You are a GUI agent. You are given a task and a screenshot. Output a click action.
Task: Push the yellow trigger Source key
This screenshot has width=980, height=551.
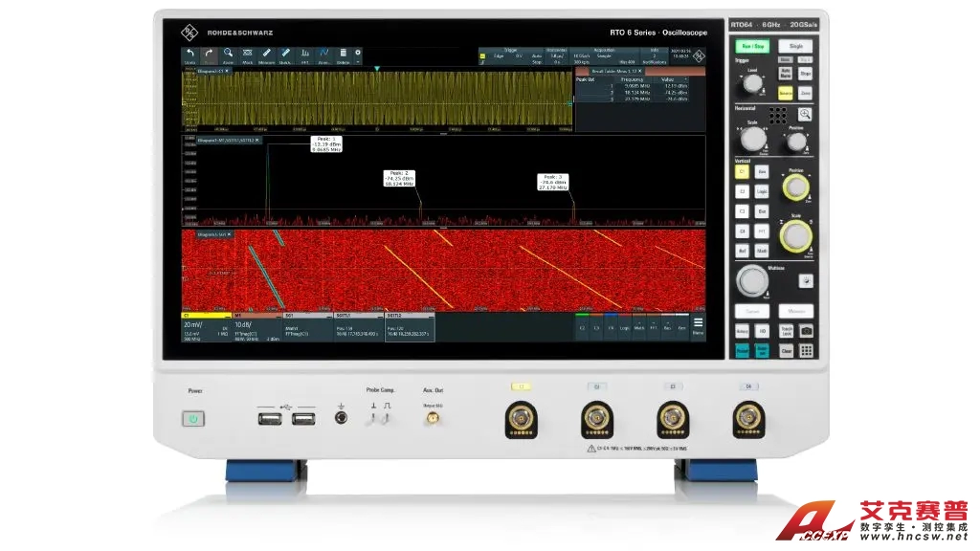[786, 93]
